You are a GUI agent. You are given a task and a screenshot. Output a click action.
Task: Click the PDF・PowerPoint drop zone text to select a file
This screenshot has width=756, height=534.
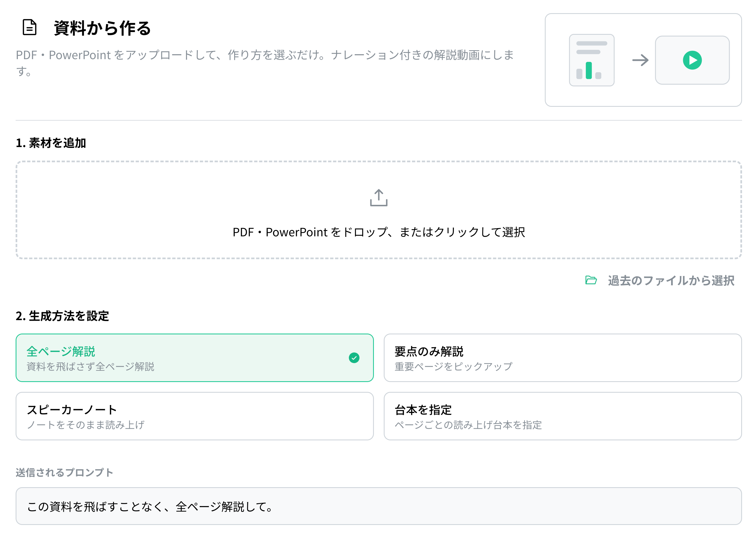pos(379,232)
